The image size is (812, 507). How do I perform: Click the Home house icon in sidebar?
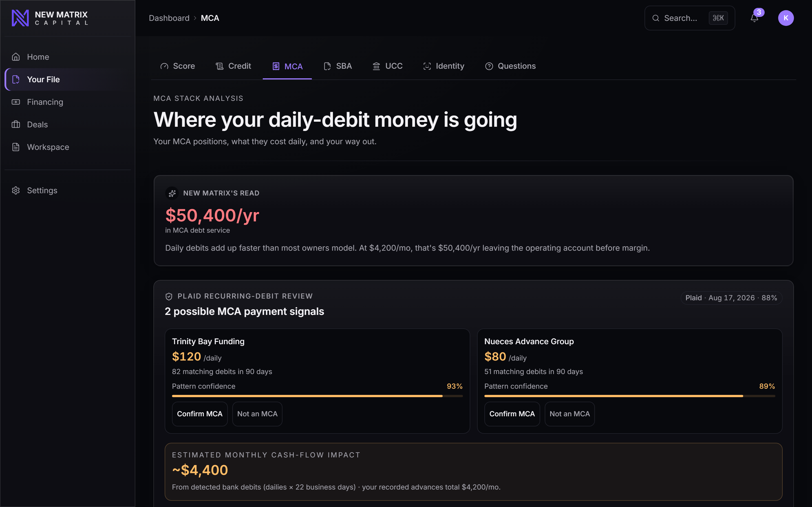coord(16,57)
